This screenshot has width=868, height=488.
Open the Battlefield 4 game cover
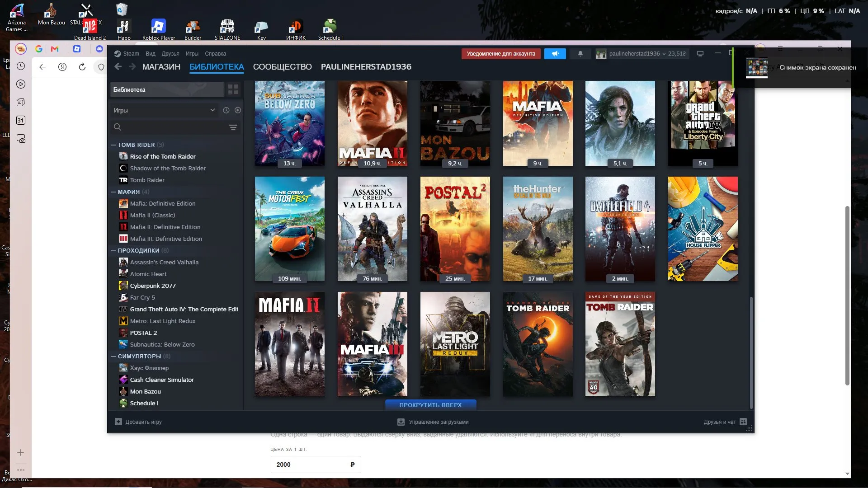pos(620,229)
